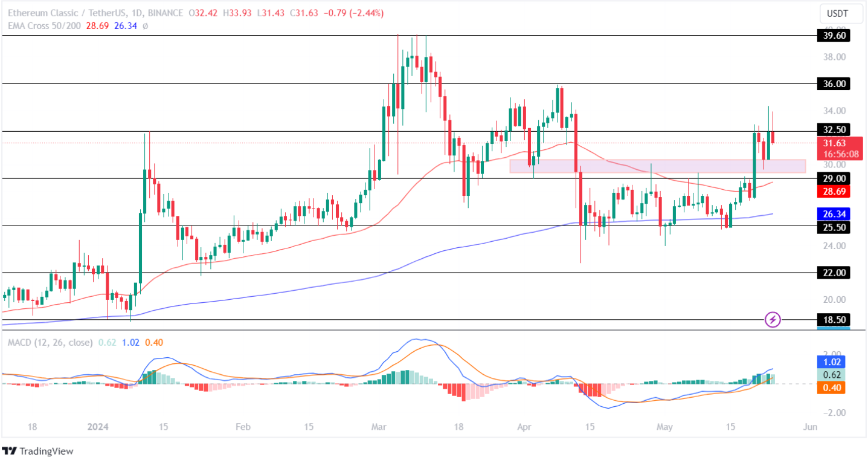Click the purple lightning bolt event icon
The image size is (868, 457).
click(773, 319)
